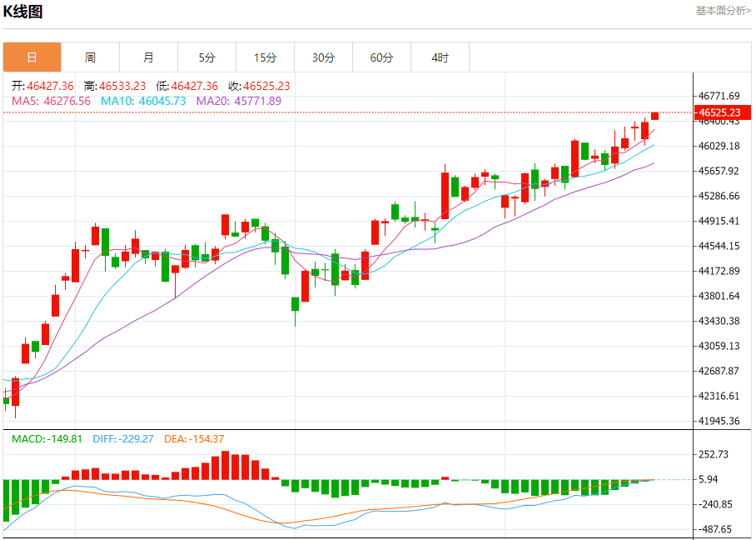Screen dimensions: 756x540
Task: Switch to the 周 weekly tab
Action: point(90,57)
